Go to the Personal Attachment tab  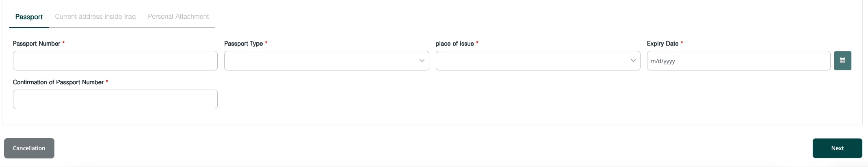tap(178, 17)
